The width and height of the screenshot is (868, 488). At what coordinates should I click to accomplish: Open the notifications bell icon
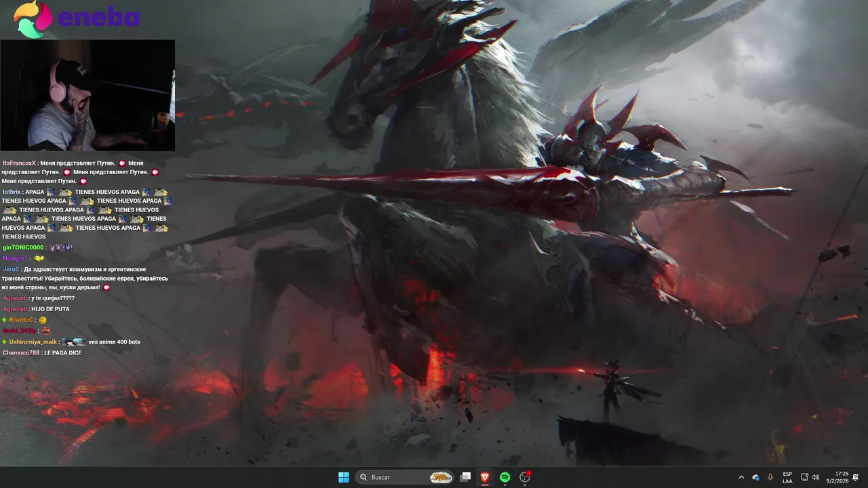[x=856, y=477]
